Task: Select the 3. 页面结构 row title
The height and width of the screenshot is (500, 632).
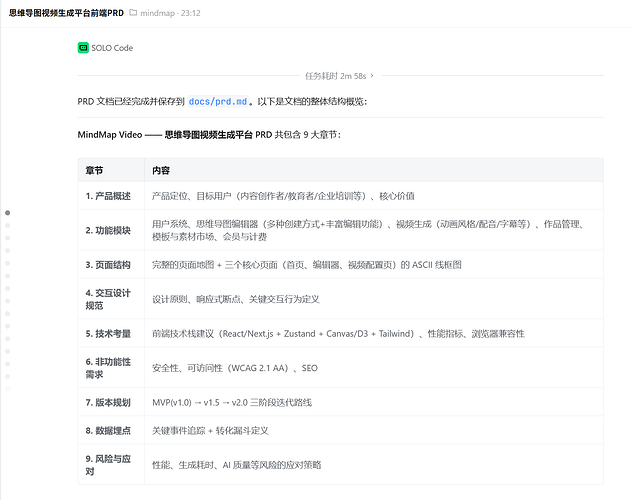Action: tap(108, 265)
